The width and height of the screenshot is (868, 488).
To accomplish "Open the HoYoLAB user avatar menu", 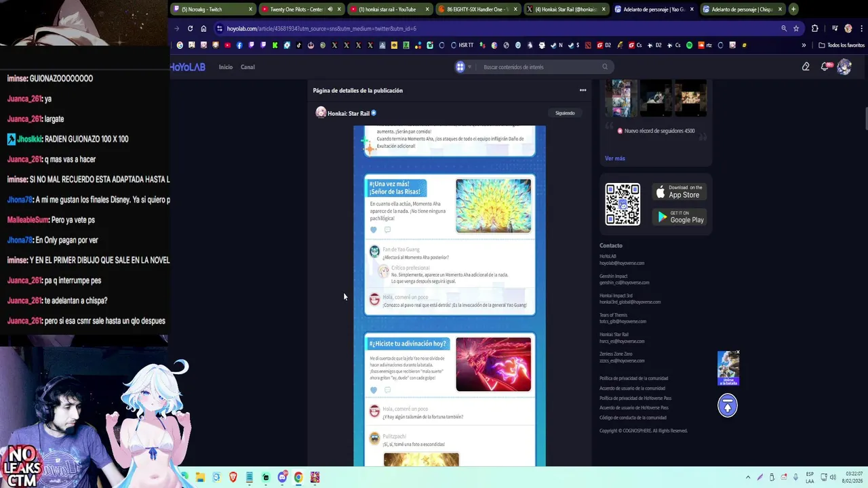I will point(844,67).
